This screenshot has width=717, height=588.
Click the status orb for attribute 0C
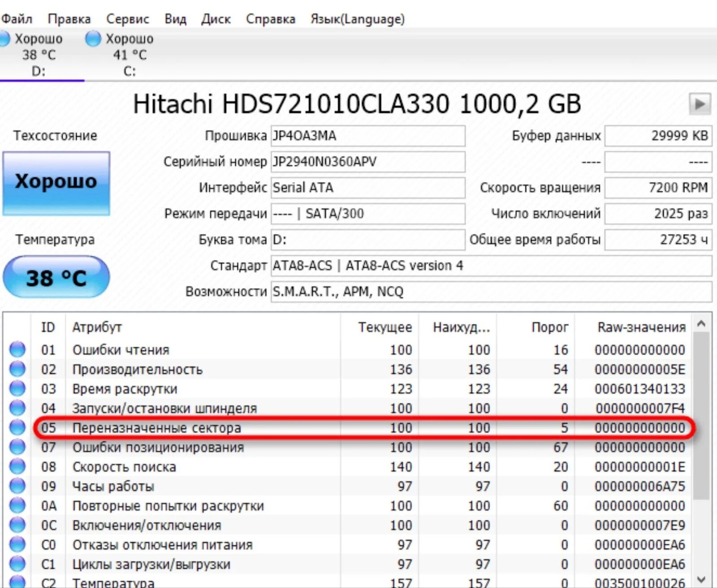click(17, 525)
